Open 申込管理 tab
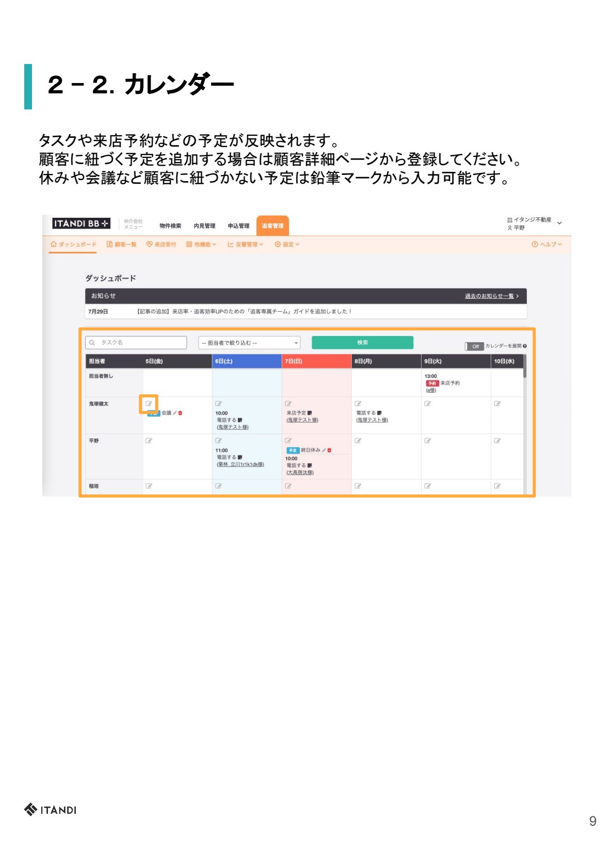This screenshot has width=614, height=868. coord(238,226)
